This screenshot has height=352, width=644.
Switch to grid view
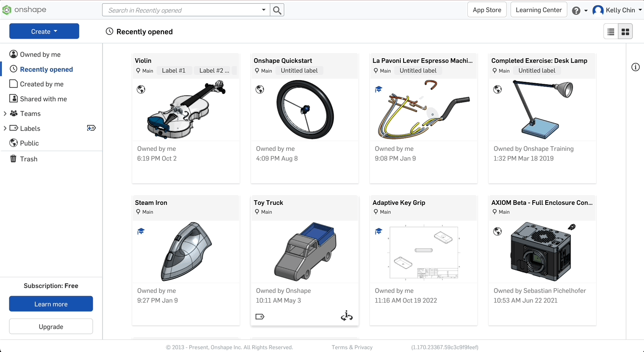(625, 32)
